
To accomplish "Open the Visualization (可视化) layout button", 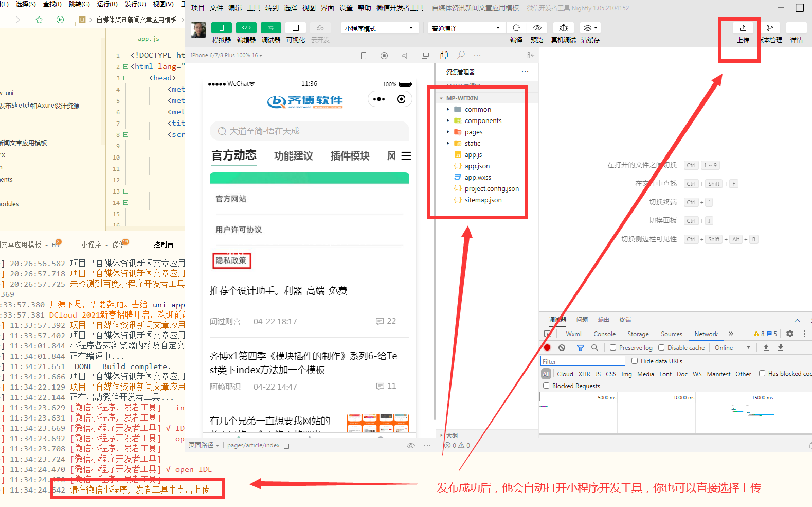I will click(296, 28).
